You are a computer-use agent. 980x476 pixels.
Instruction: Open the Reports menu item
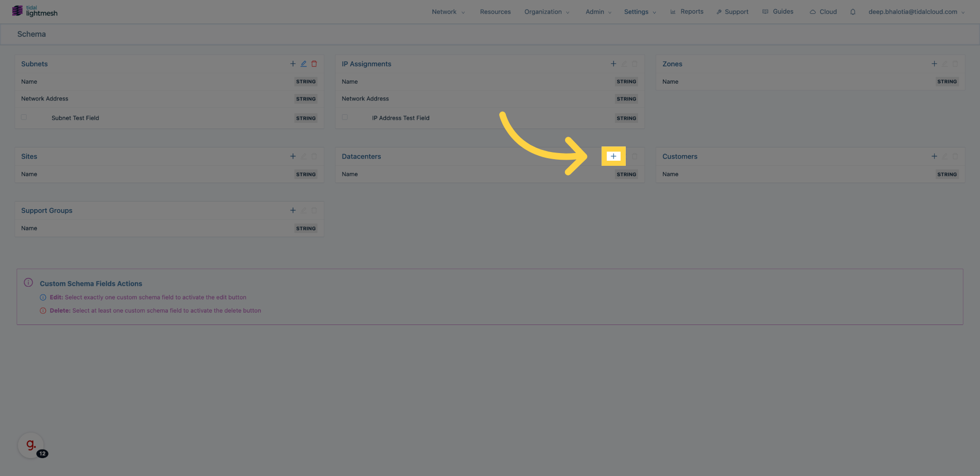[687, 12]
